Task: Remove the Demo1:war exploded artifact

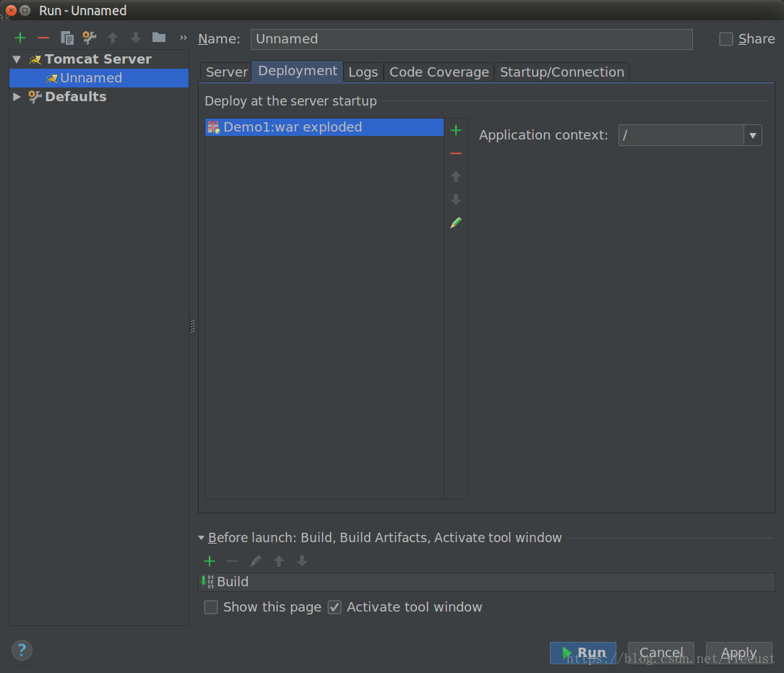Action: coord(456,154)
